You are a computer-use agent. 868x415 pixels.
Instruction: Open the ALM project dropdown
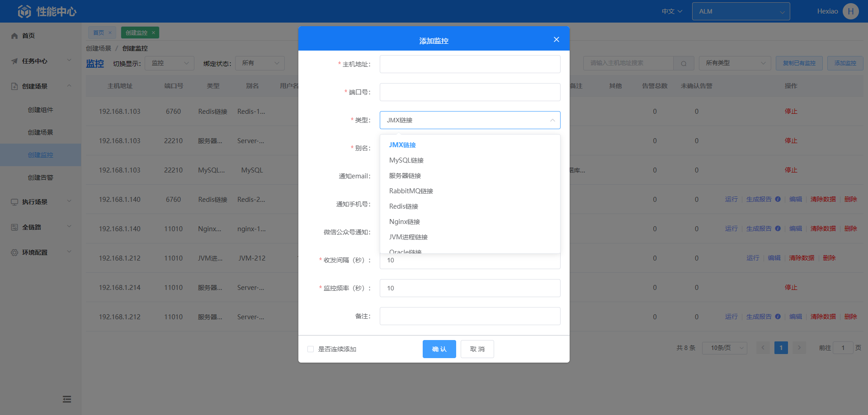pos(741,11)
